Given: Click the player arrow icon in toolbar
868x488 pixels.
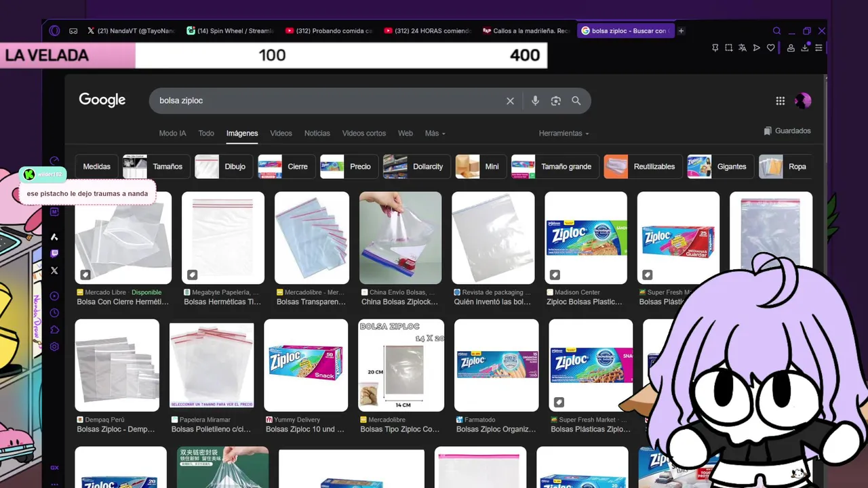Looking at the screenshot, I should coord(757,47).
